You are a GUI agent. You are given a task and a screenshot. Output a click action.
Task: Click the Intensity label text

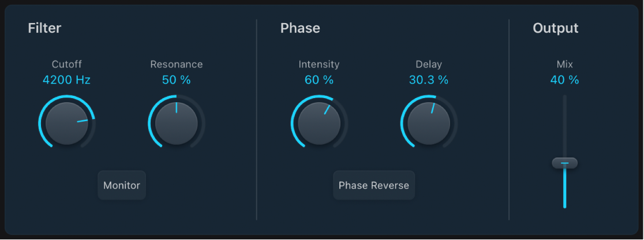(x=319, y=64)
